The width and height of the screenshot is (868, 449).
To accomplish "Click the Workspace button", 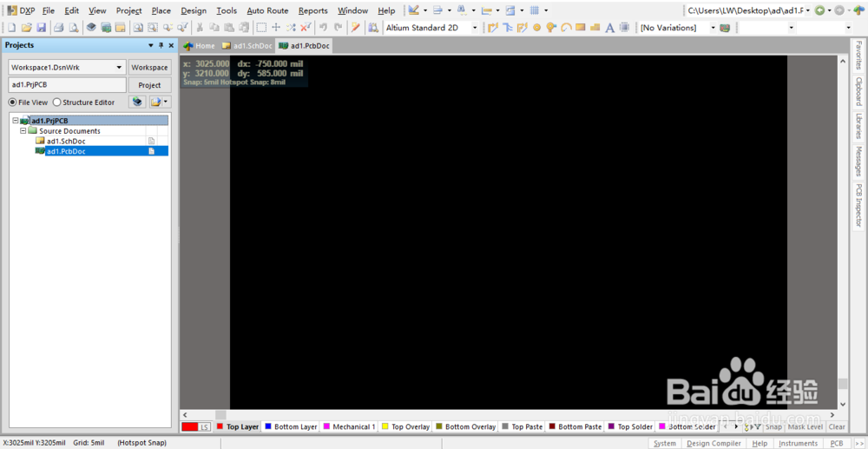I will tap(149, 68).
